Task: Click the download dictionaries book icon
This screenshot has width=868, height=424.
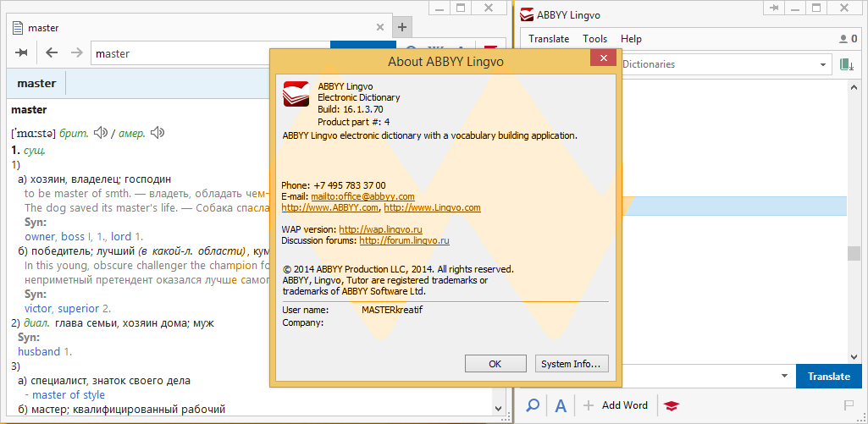Action: pyautogui.click(x=847, y=64)
